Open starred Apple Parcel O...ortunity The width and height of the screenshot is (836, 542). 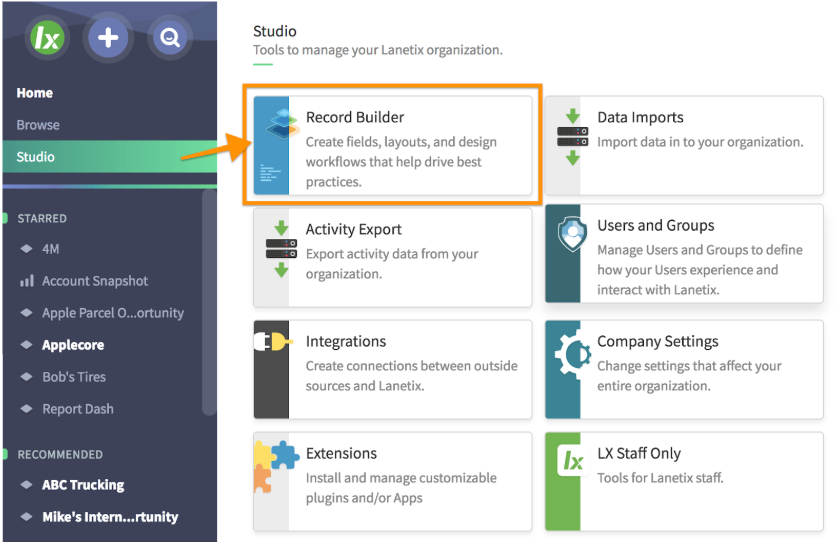point(113,313)
